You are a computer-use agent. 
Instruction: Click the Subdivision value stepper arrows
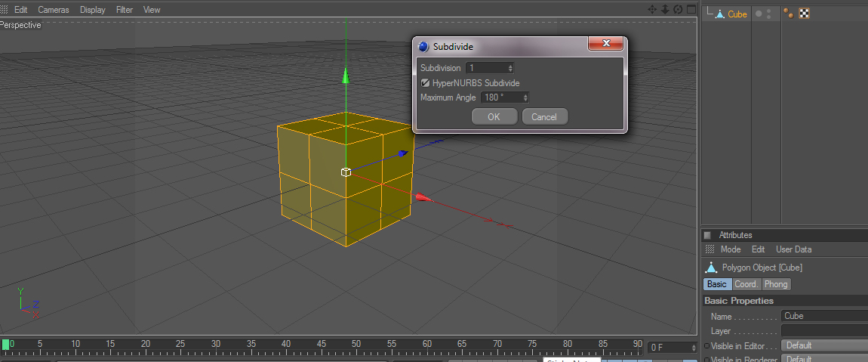pos(509,68)
